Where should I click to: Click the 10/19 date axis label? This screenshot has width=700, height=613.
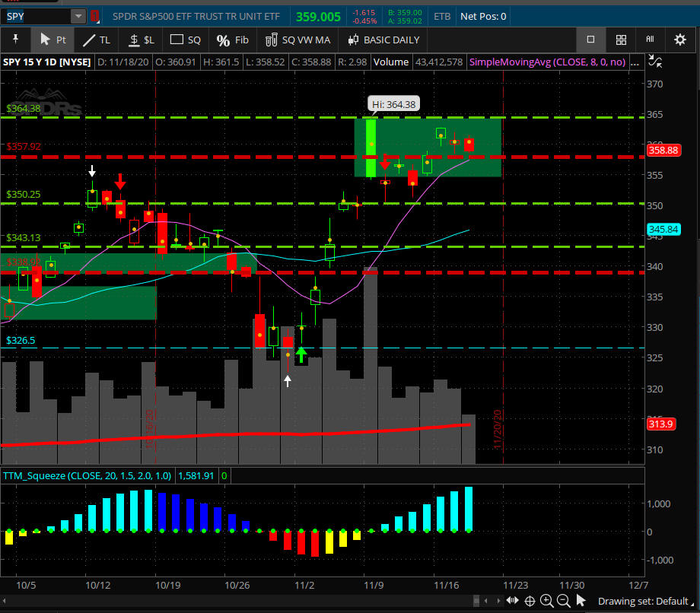(168, 585)
